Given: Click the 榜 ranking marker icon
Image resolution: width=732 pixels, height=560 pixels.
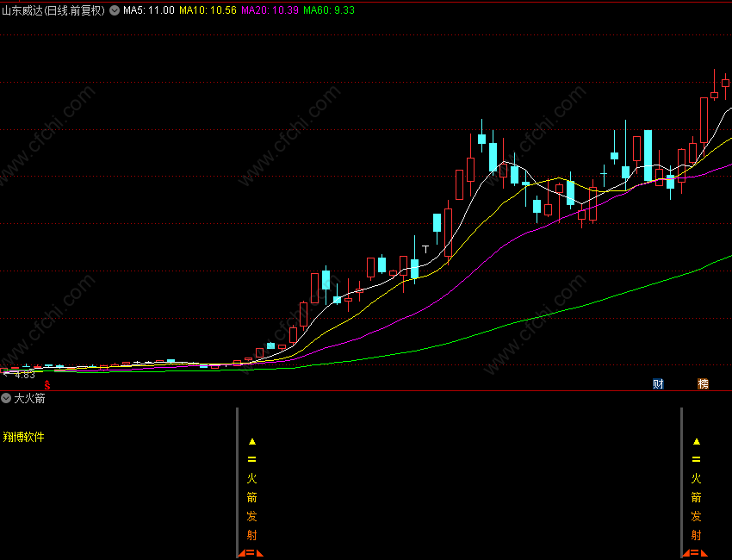Looking at the screenshot, I should [x=703, y=384].
